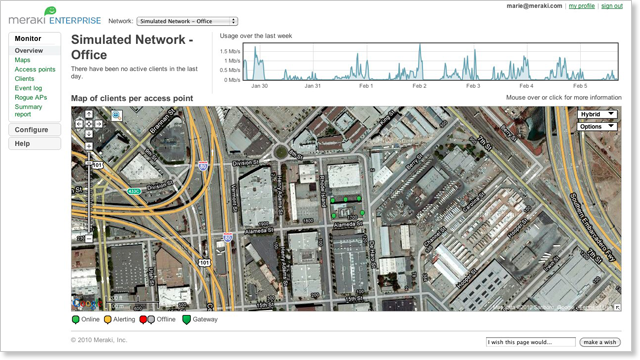
Task: Pan the map right with arrow control
Action: [x=98, y=124]
